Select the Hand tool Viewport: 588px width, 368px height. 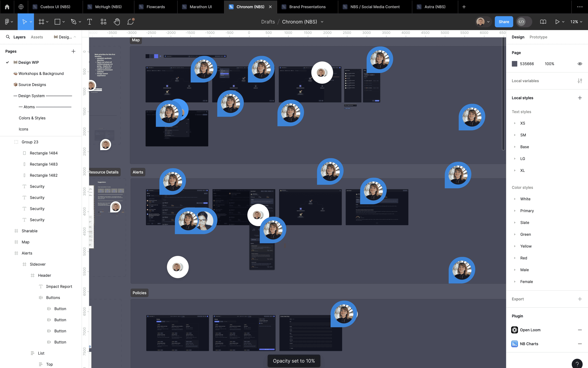tap(117, 22)
